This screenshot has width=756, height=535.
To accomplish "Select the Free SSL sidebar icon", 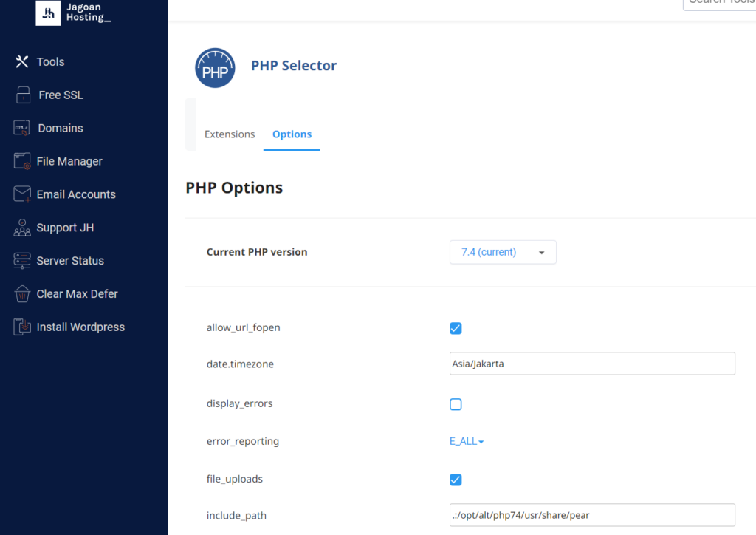I will 23,95.
